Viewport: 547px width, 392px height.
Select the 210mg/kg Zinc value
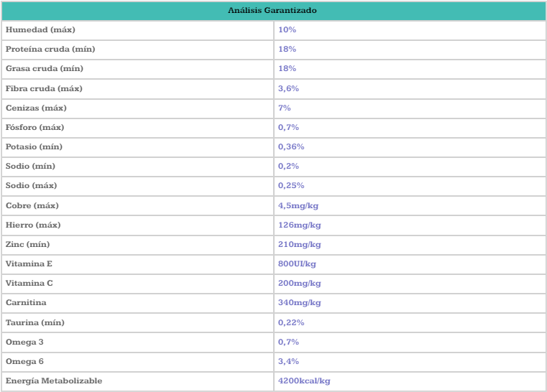click(300, 245)
